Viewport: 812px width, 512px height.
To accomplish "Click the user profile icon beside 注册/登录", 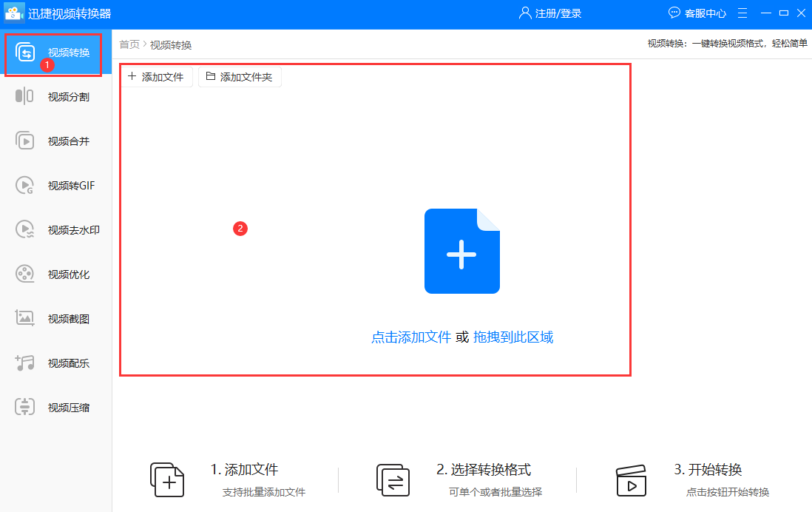I will tap(525, 13).
